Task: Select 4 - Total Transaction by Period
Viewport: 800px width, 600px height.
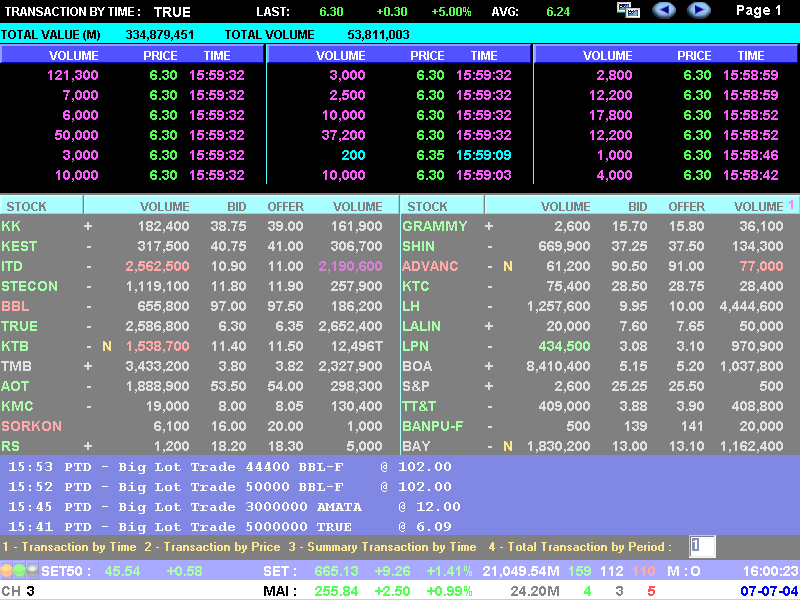Action: (580, 547)
